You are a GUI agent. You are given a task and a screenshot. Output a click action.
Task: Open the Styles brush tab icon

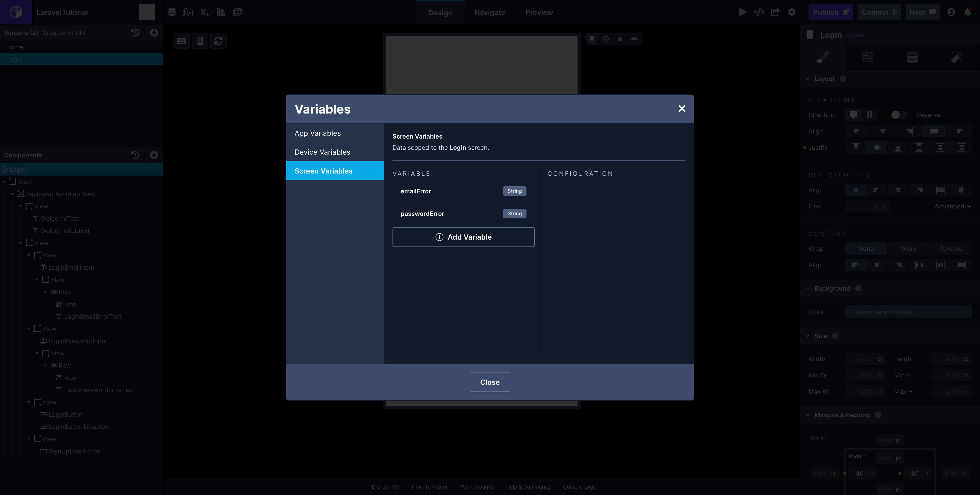[823, 57]
